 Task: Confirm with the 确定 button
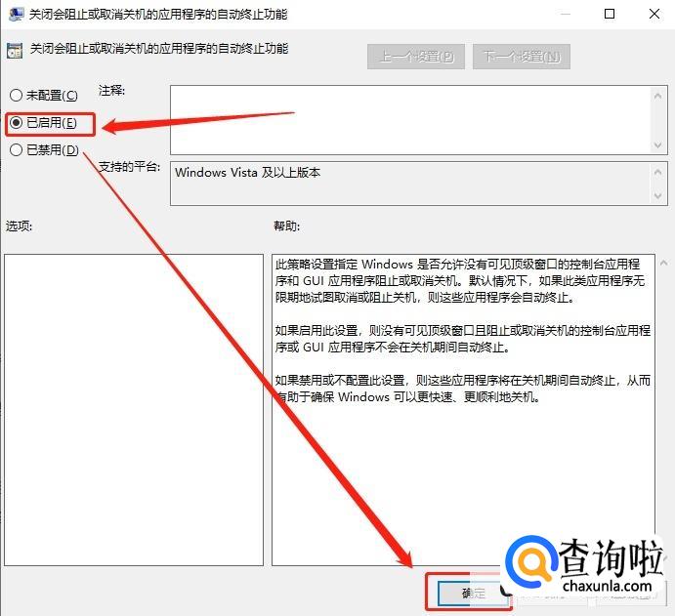point(473,594)
